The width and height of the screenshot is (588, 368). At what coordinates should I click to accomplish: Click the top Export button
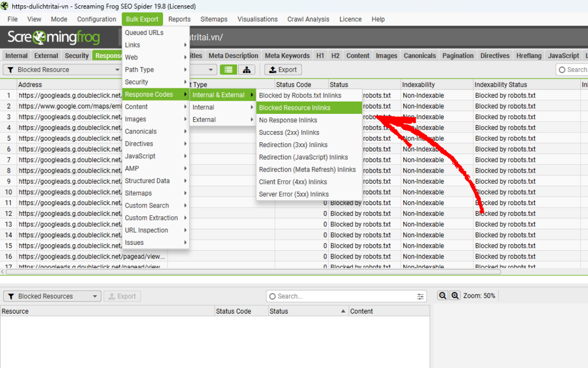(283, 70)
